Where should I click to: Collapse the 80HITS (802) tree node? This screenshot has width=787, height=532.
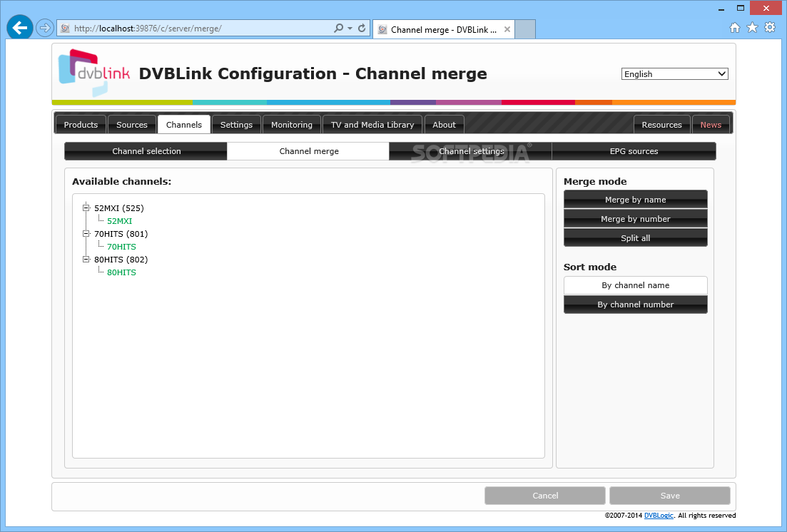[86, 259]
